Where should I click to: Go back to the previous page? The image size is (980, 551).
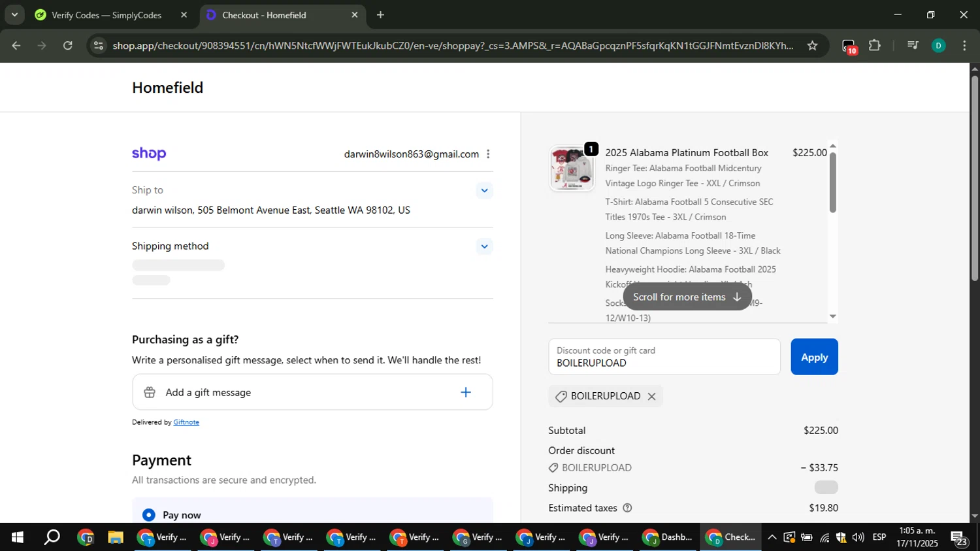[x=16, y=46]
